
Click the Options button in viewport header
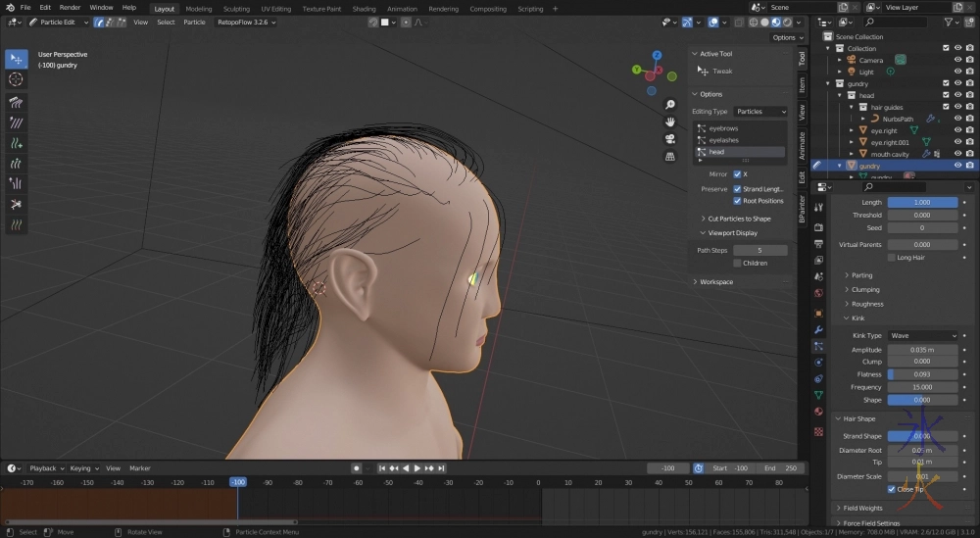[x=786, y=37]
